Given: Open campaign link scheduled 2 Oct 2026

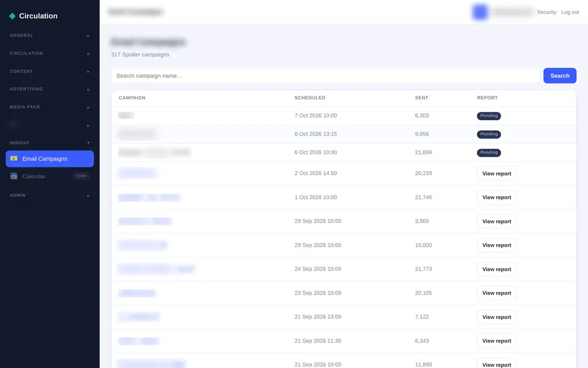Looking at the screenshot, I should pos(137,173).
